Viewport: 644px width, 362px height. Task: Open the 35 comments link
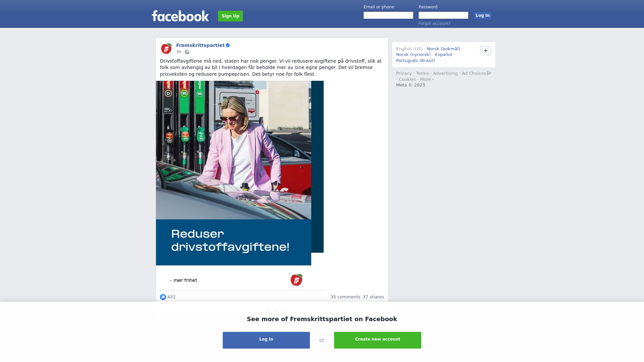[x=345, y=297]
